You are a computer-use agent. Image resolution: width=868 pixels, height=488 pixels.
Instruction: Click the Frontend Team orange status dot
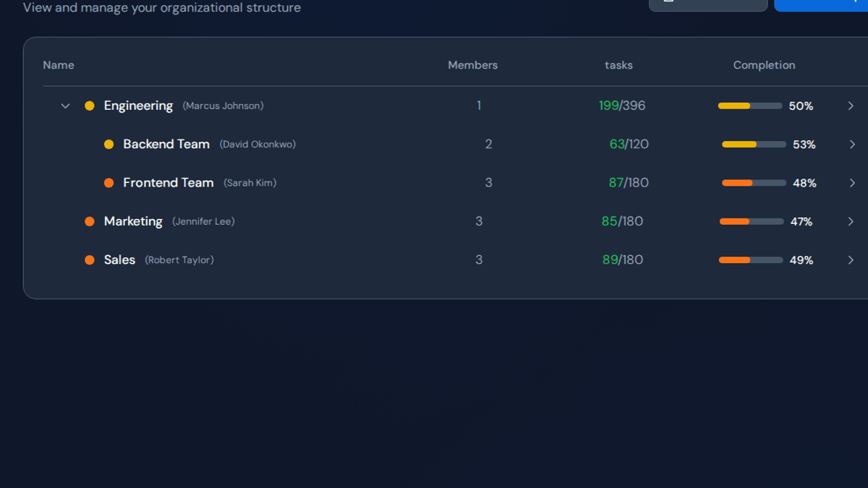coord(109,183)
